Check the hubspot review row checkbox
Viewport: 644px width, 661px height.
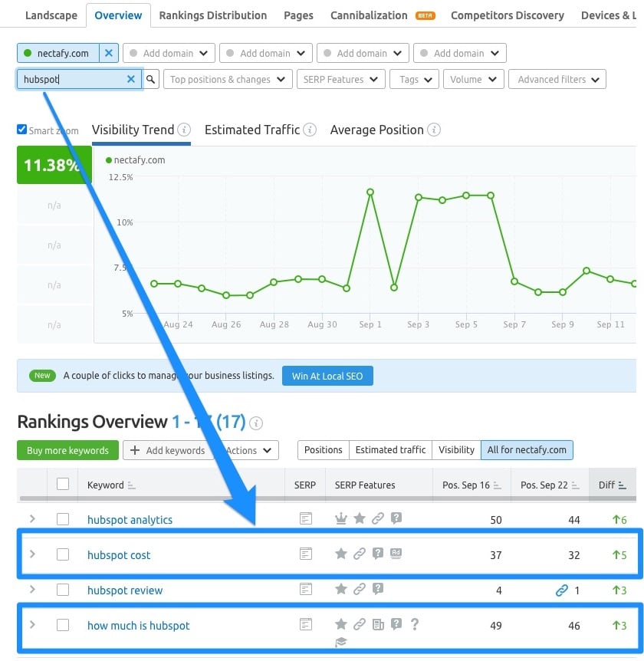click(x=63, y=590)
